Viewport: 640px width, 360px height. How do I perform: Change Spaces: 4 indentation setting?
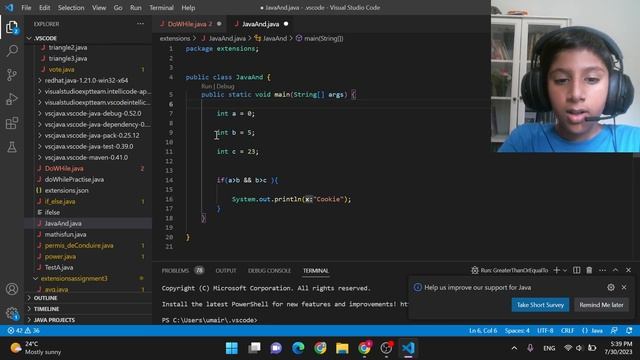pyautogui.click(x=517, y=331)
